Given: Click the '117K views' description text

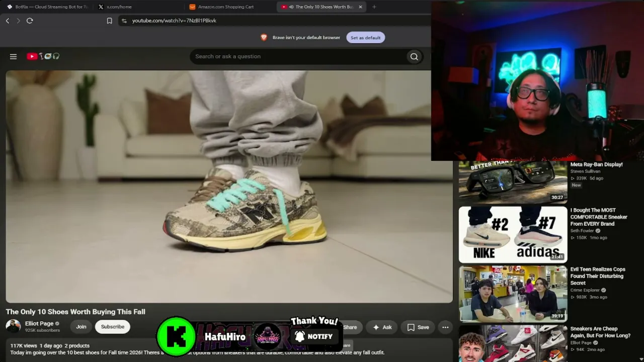Looking at the screenshot, I should click(x=24, y=346).
